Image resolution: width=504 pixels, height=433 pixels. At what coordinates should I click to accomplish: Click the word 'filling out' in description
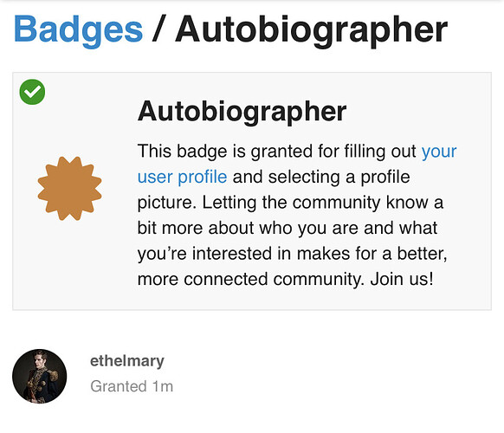[x=380, y=151]
